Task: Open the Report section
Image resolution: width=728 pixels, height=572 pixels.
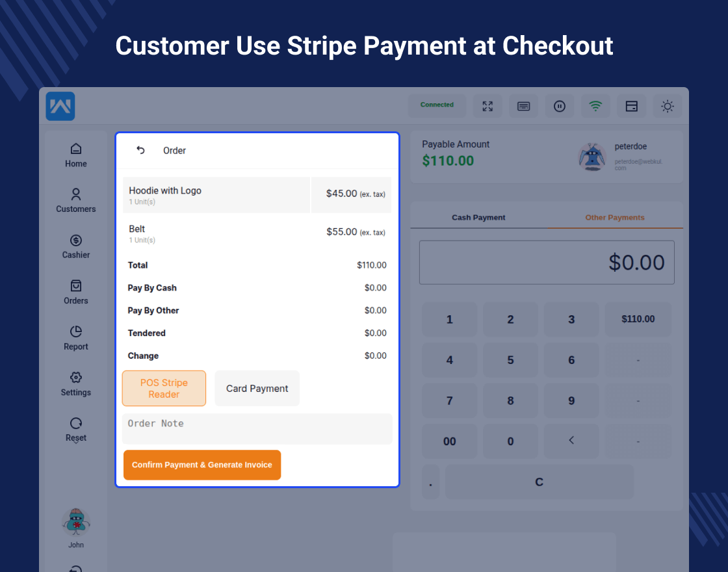Action: coord(76,339)
